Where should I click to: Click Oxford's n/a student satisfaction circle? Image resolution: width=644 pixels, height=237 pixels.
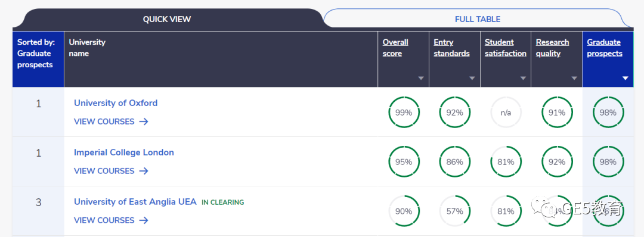(506, 113)
